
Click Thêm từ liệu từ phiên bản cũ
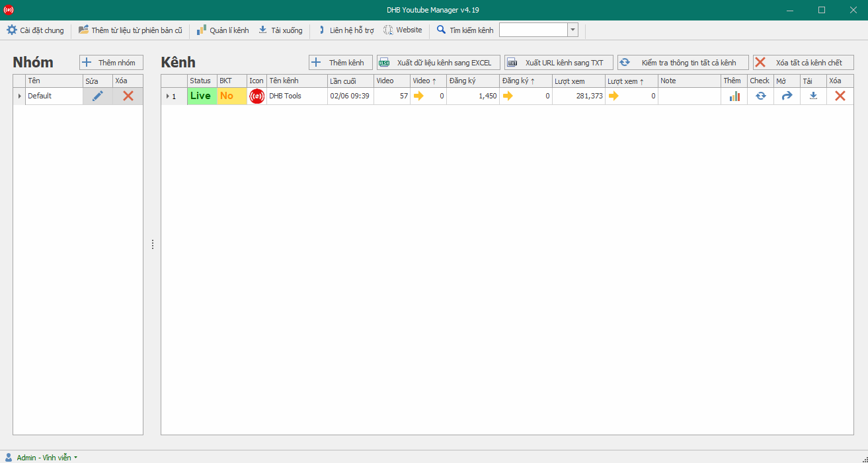pyautogui.click(x=130, y=30)
